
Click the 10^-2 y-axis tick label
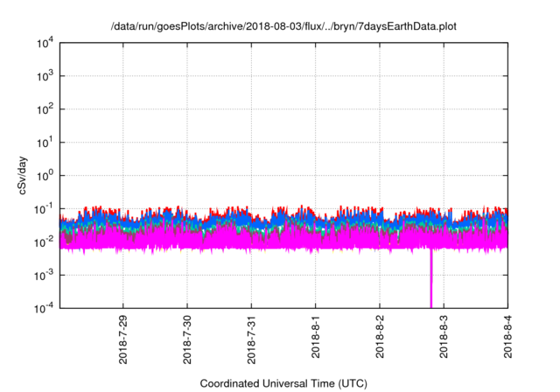(x=45, y=241)
